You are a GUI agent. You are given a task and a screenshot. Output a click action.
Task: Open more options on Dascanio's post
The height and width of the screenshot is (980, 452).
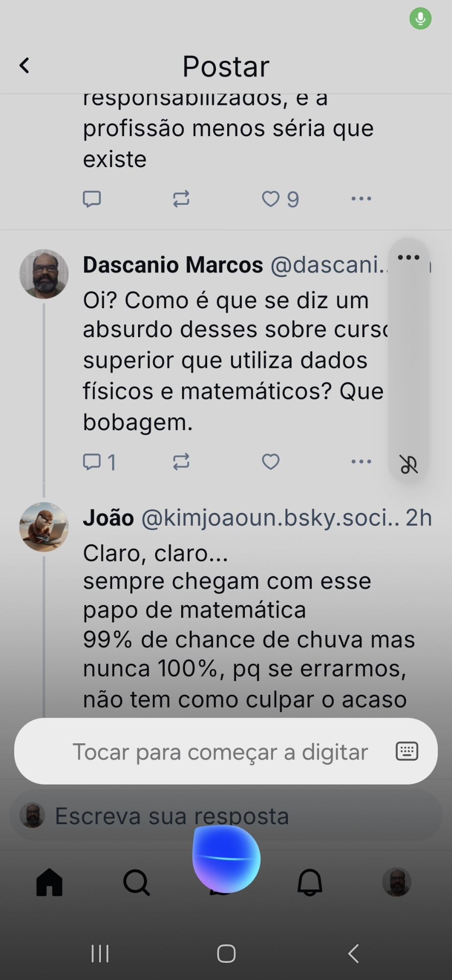point(361,462)
